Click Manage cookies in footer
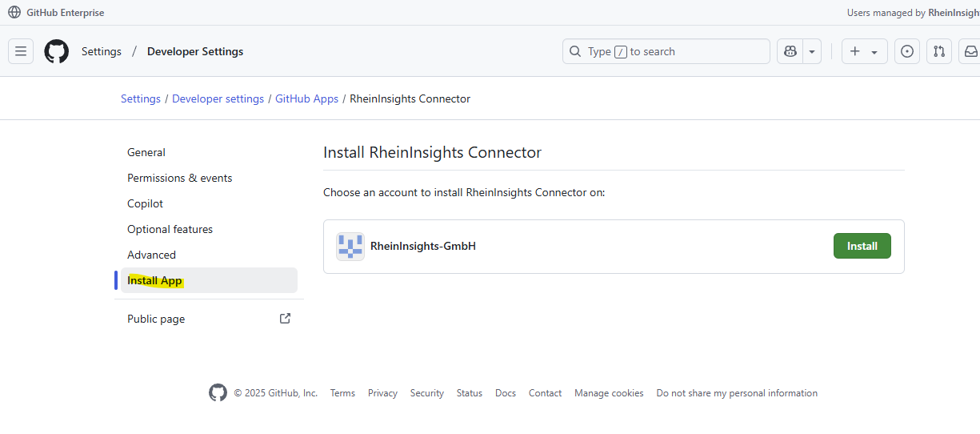The height and width of the screenshot is (434, 980). tap(609, 393)
